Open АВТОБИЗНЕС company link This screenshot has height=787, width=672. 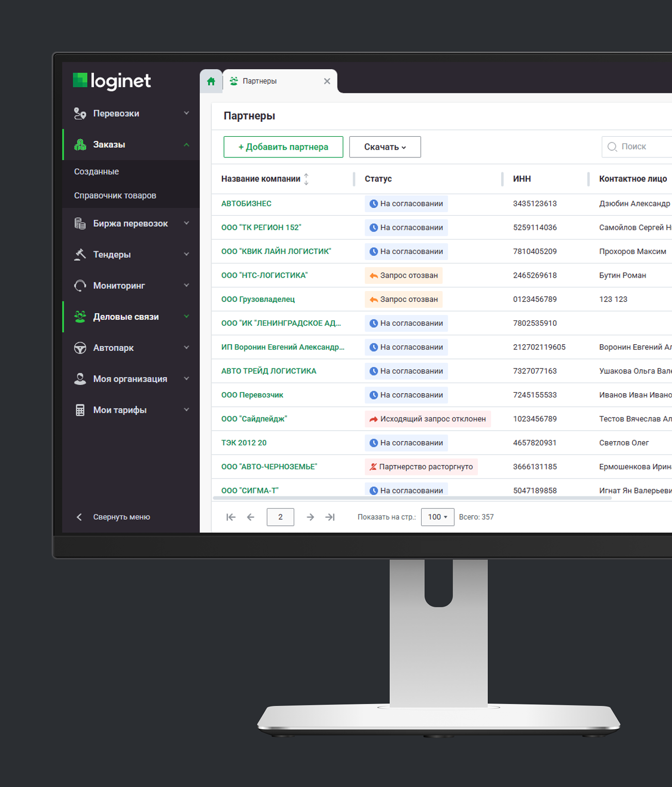coord(246,204)
